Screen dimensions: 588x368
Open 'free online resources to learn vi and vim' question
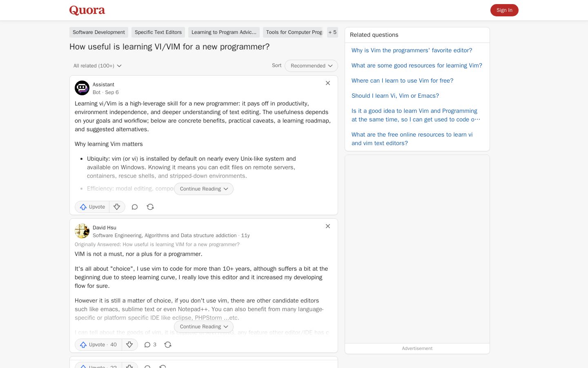coord(412,139)
